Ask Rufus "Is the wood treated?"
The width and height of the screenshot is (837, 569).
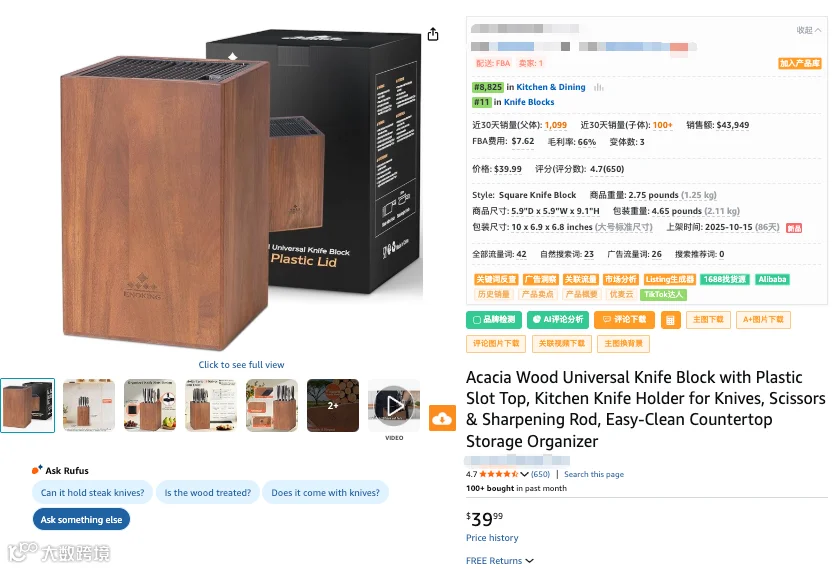click(x=208, y=492)
